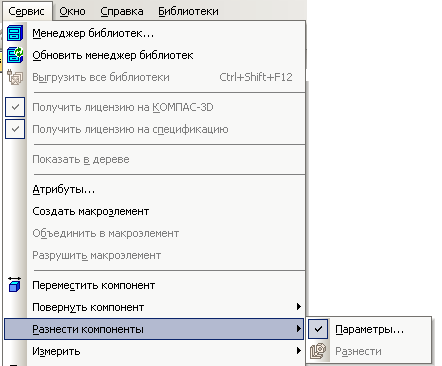Select Повернуть компонент entry

point(154,307)
